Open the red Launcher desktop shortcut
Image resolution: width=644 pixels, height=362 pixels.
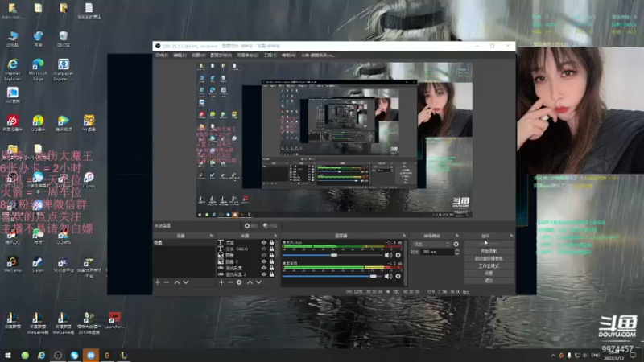point(114,320)
